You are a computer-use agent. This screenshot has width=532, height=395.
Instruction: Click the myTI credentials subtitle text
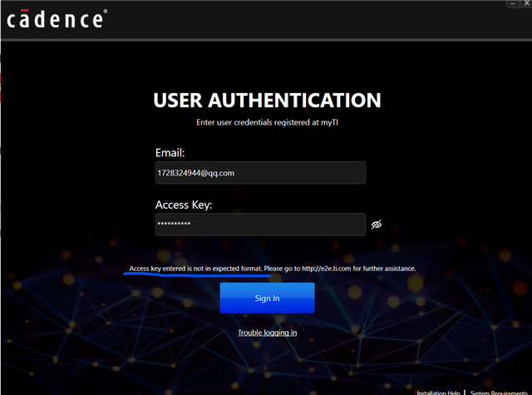(x=267, y=122)
